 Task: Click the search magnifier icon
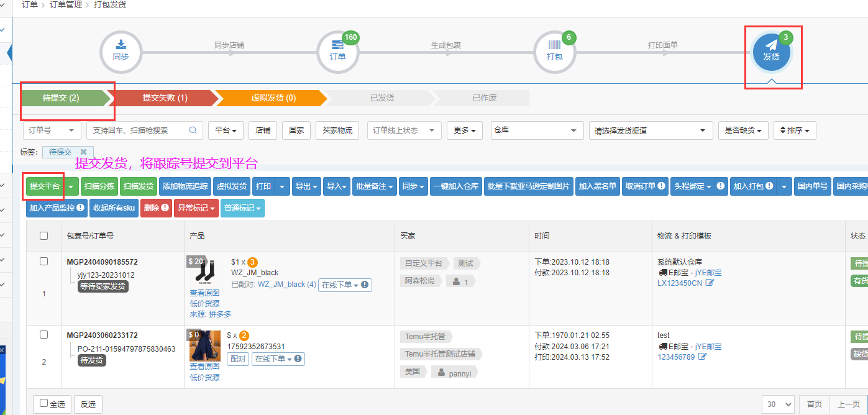(193, 130)
